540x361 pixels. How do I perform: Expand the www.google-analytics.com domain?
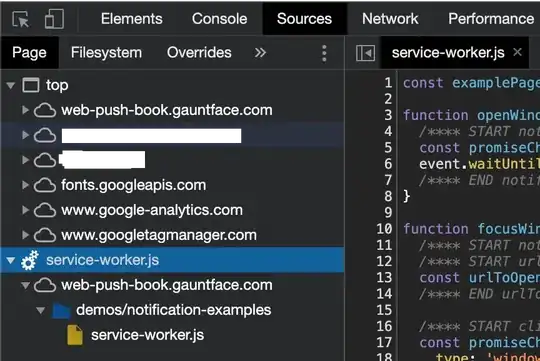tap(25, 210)
